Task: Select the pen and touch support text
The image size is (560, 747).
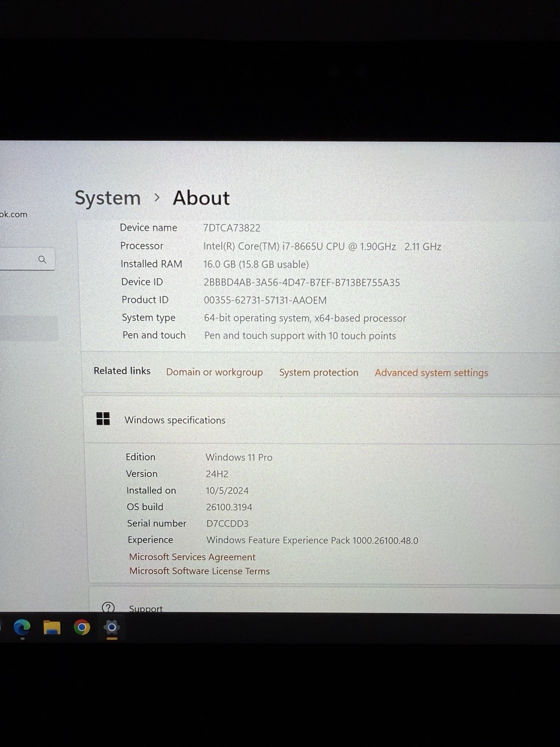Action: 300,336
